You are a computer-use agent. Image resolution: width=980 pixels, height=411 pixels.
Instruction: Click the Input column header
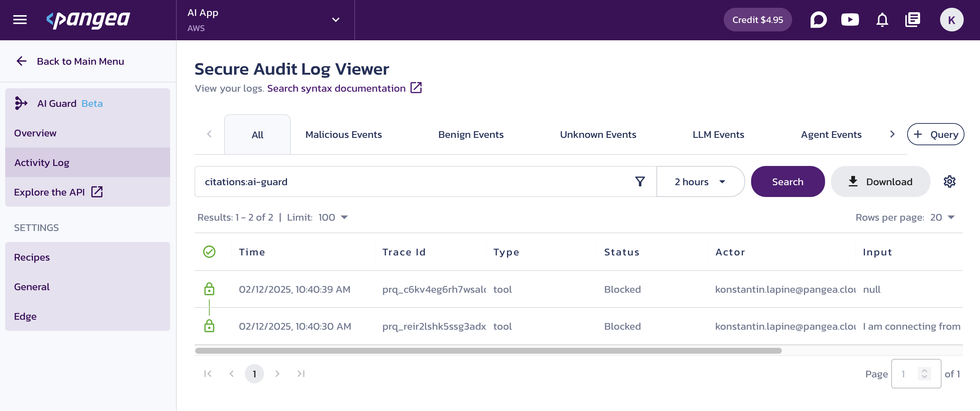[x=877, y=252]
